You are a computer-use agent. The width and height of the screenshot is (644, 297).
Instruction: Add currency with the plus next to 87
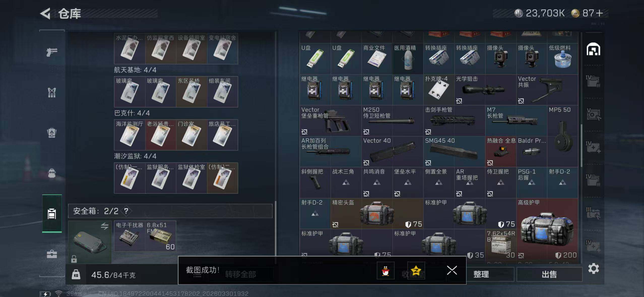click(x=600, y=13)
